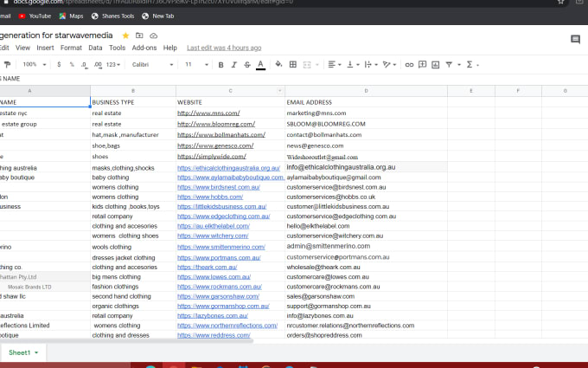Expand merge cells options arrow
The image size is (588, 368).
click(x=317, y=65)
